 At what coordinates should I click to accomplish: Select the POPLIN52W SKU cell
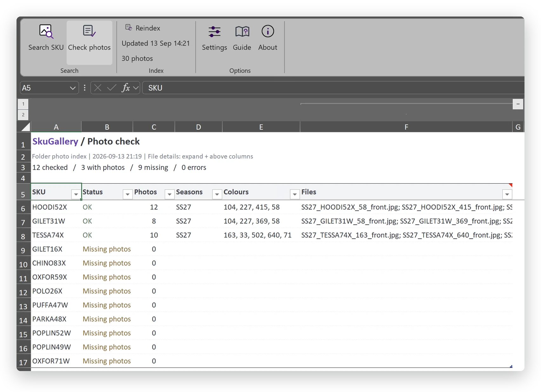pos(56,333)
